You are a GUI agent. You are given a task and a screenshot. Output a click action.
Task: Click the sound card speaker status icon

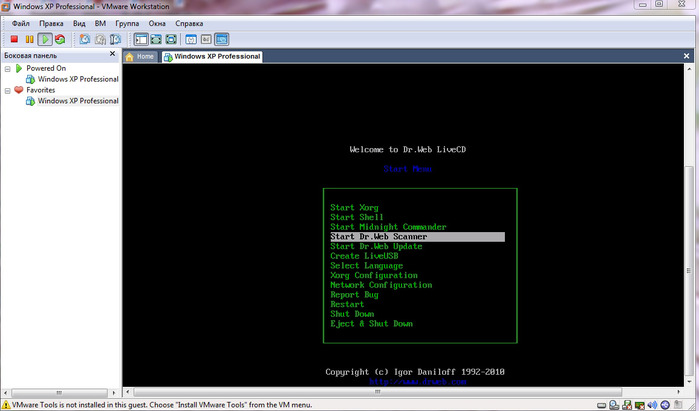652,405
